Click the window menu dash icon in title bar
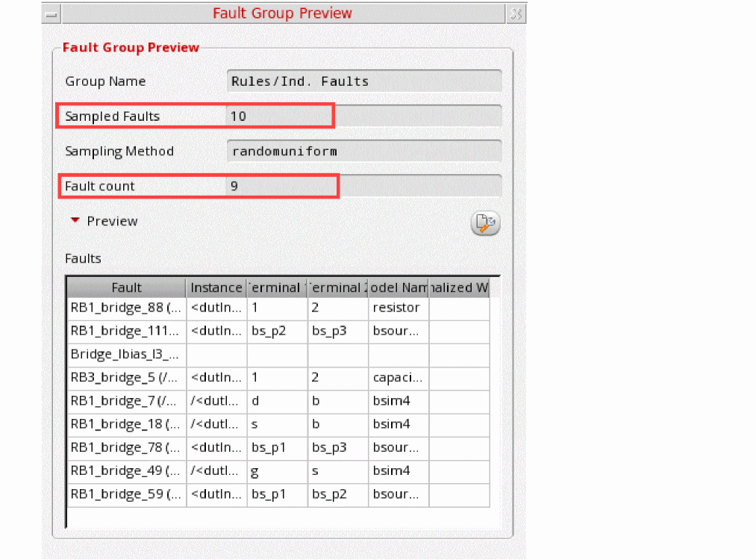The image size is (756, 560). pos(51,14)
